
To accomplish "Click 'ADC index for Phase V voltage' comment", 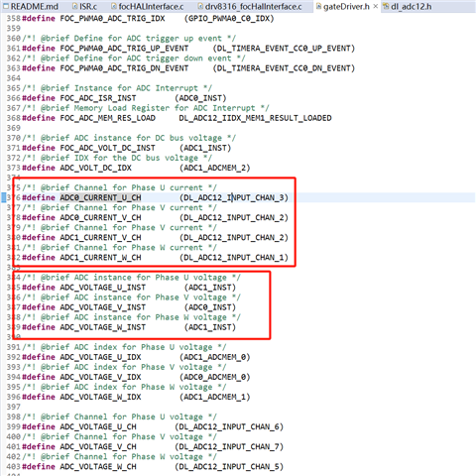I will [x=124, y=367].
